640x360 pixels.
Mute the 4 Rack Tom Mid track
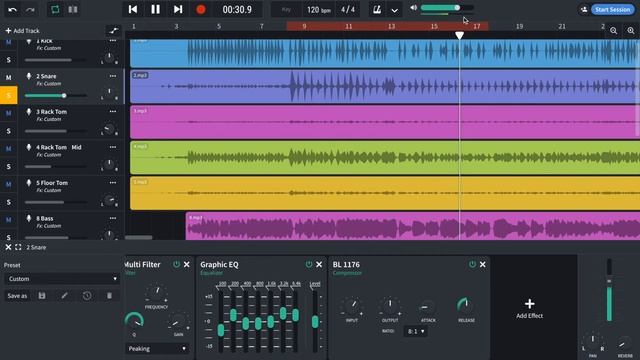click(9, 149)
